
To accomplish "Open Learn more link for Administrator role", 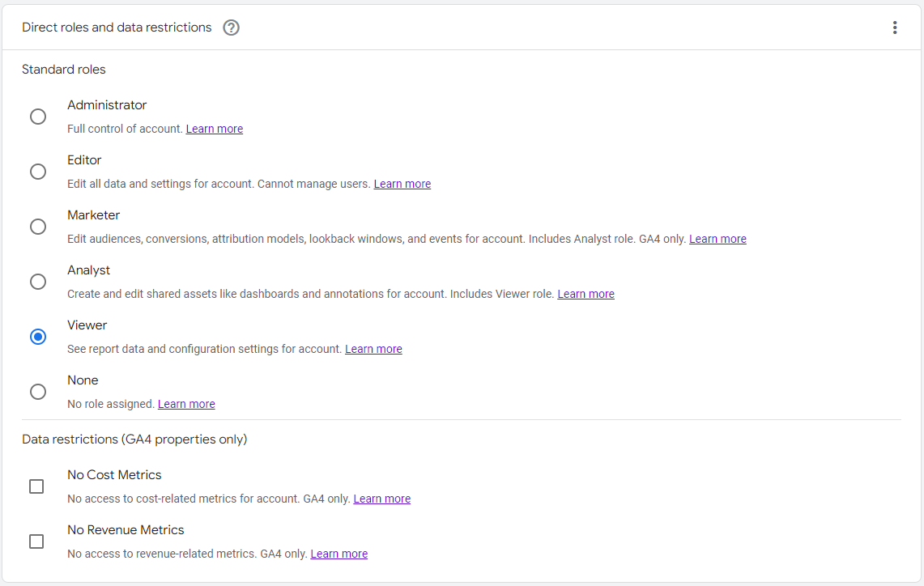I will point(214,129).
